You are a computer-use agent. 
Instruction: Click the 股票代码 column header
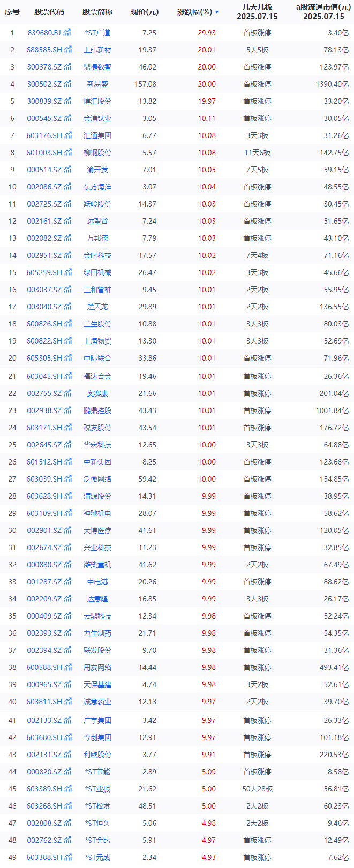click(49, 12)
